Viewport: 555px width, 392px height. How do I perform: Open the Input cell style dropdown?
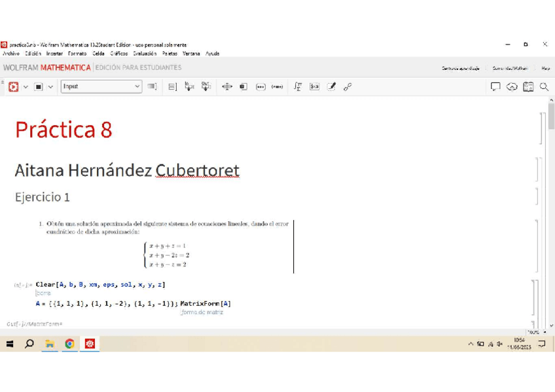coord(101,86)
